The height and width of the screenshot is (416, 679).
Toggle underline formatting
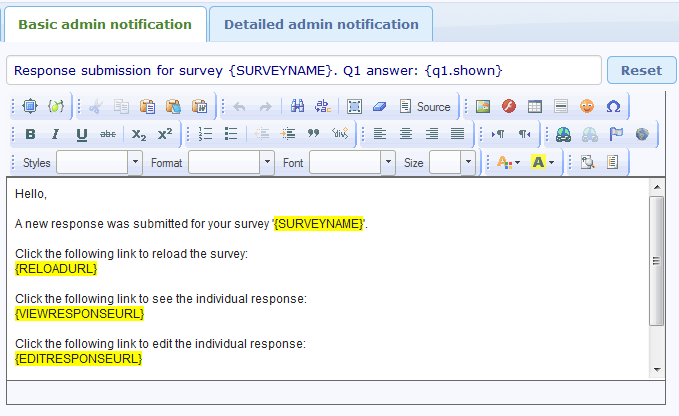tap(82, 134)
